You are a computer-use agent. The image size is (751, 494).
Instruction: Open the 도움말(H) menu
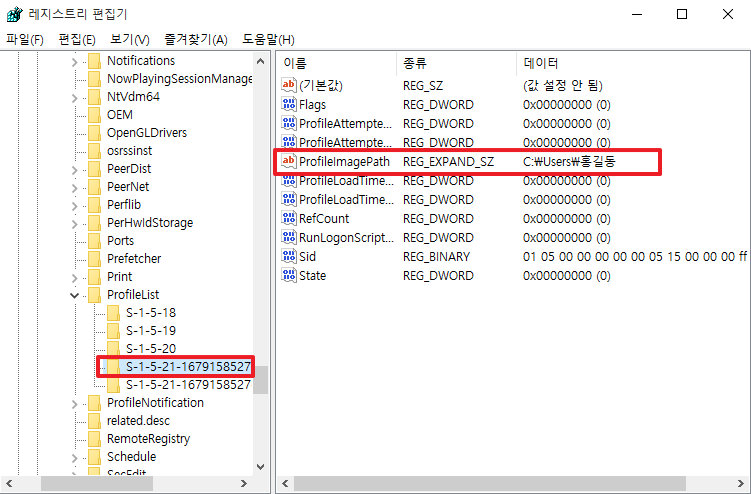(268, 39)
